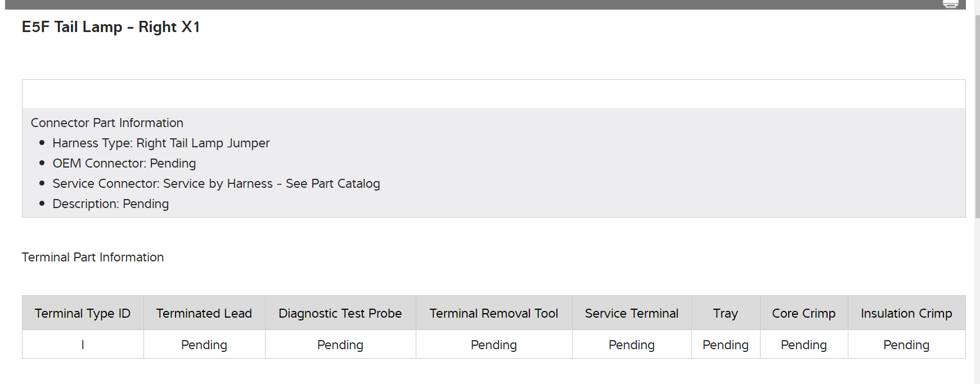Click the Diagnostic Test Probe column header

click(x=340, y=313)
